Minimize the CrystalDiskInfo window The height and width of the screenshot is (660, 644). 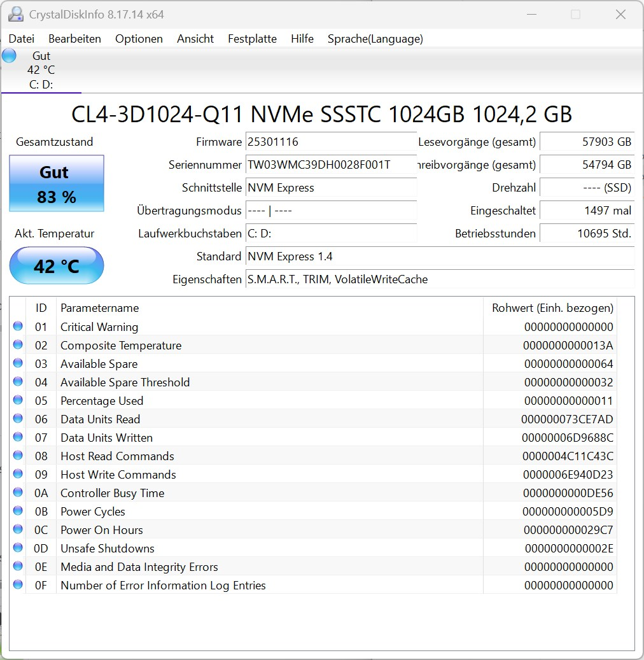531,14
